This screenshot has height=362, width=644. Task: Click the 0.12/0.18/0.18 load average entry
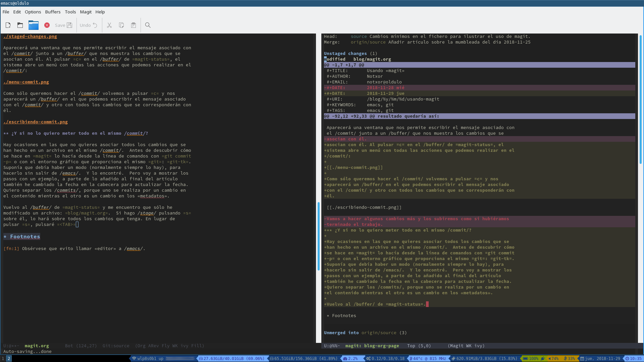[385, 359]
